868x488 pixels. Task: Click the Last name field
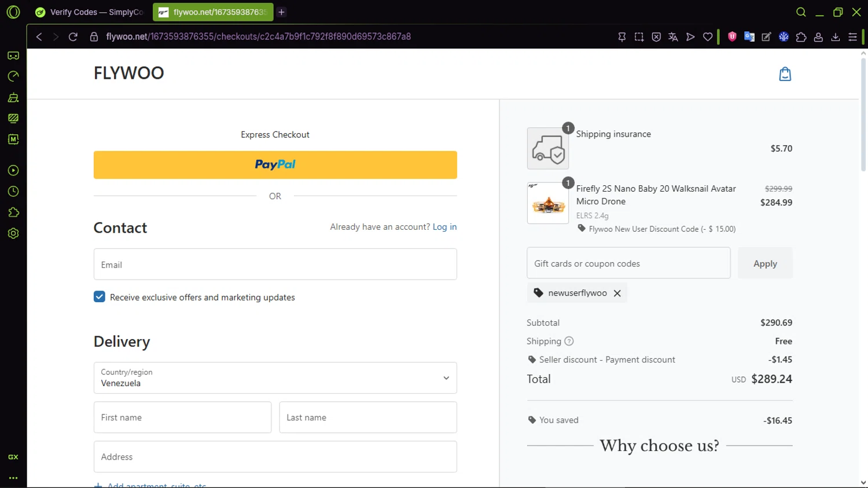point(368,417)
